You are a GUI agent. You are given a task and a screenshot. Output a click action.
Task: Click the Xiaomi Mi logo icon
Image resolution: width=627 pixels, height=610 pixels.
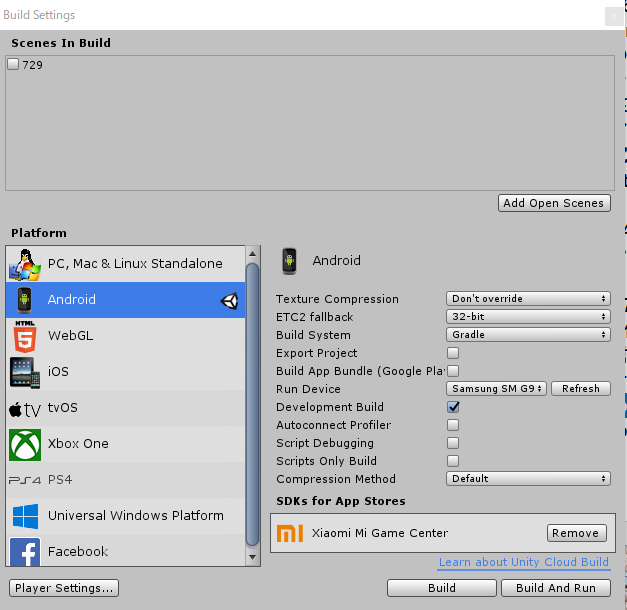point(288,533)
